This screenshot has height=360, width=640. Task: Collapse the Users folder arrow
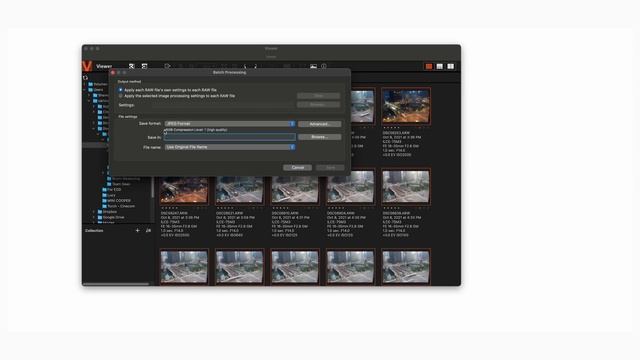(x=85, y=89)
